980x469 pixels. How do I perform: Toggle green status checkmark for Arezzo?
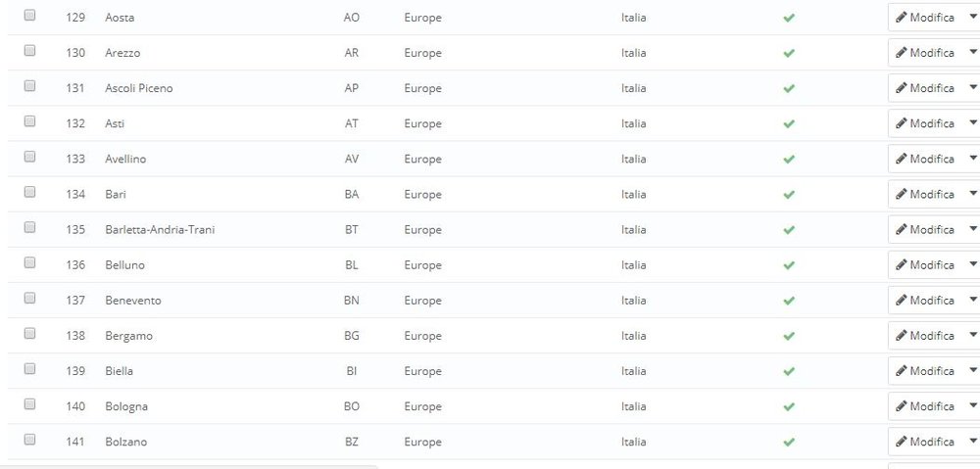pos(788,53)
